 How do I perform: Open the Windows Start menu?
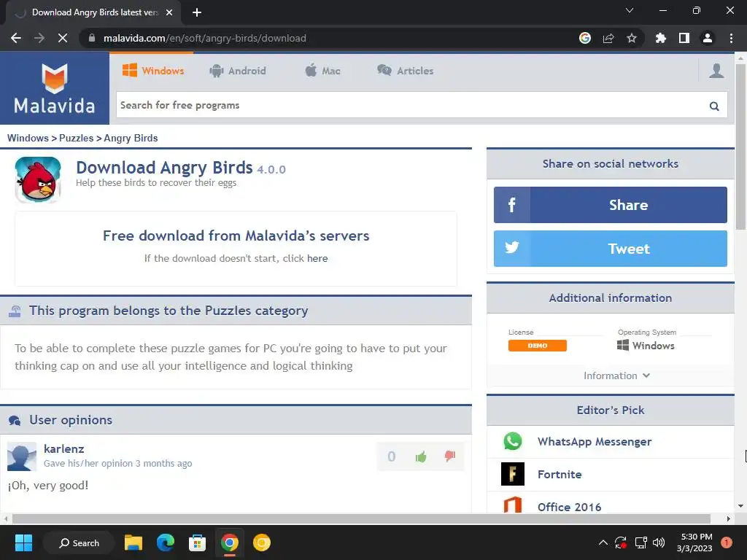23,542
